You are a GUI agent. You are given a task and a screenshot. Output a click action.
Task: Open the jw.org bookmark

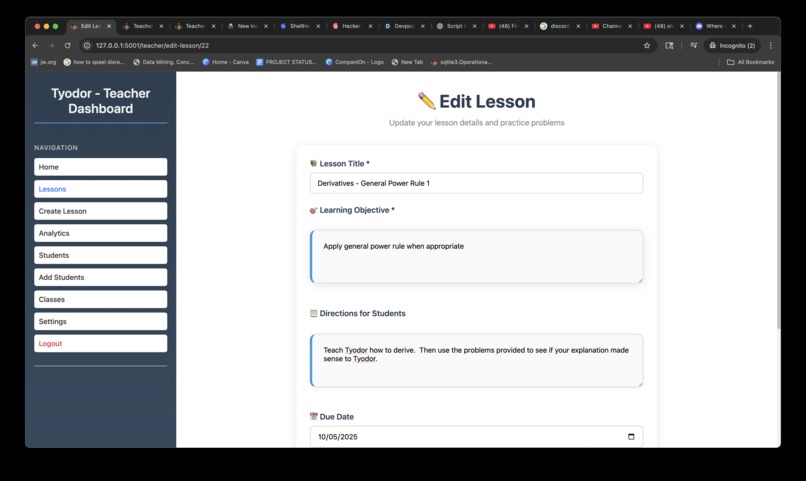[x=43, y=62]
